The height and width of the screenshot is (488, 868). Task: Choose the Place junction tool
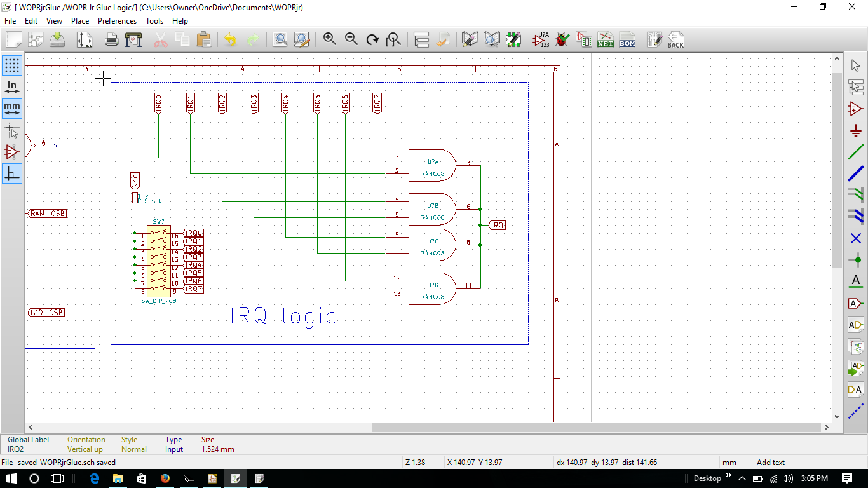click(856, 260)
